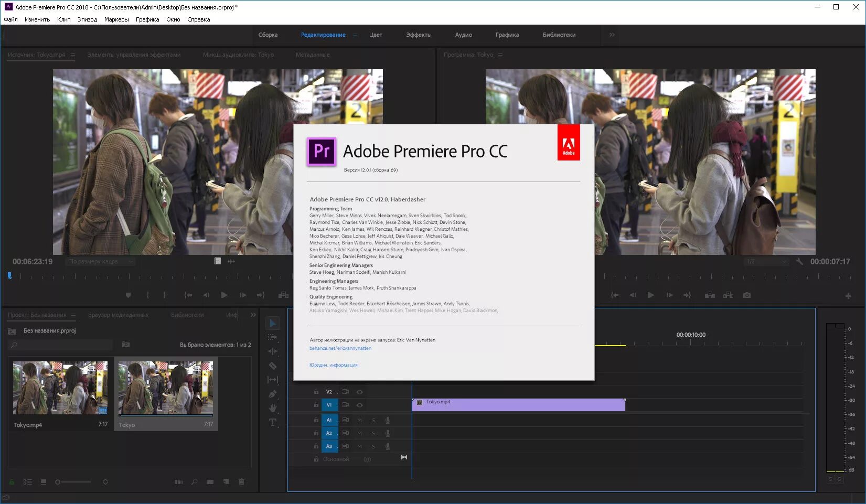Toggle sync lock on V2 track
The width and height of the screenshot is (866, 504).
346,392
